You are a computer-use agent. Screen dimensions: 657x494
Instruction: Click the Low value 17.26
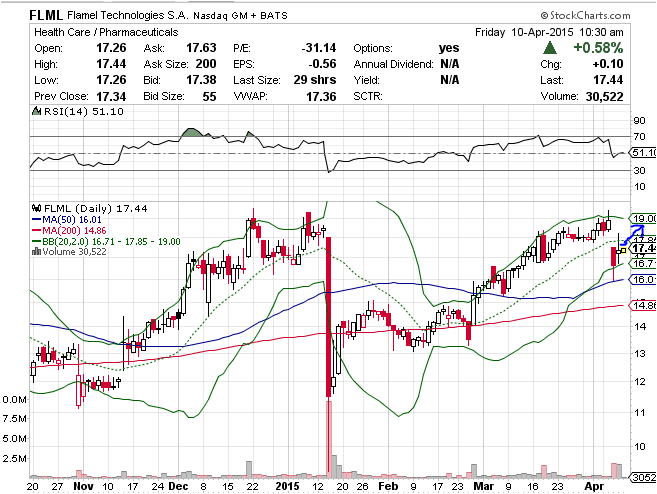point(111,80)
